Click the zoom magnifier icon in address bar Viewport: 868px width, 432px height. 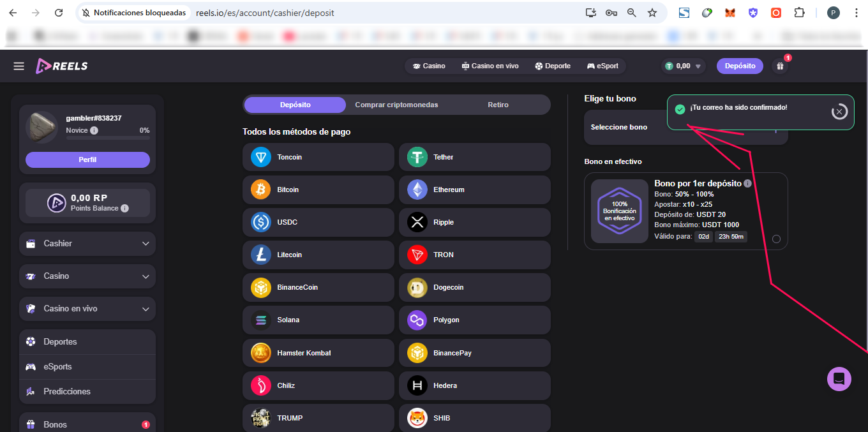click(x=632, y=13)
